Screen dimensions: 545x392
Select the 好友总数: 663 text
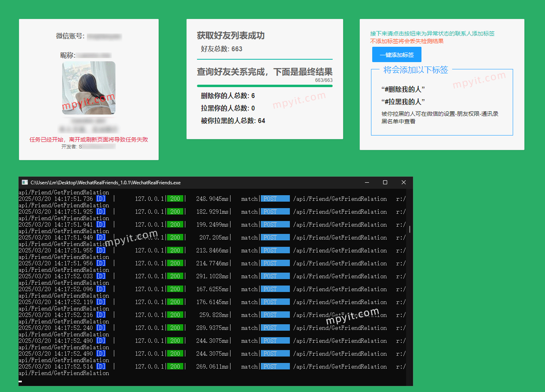tap(222, 49)
